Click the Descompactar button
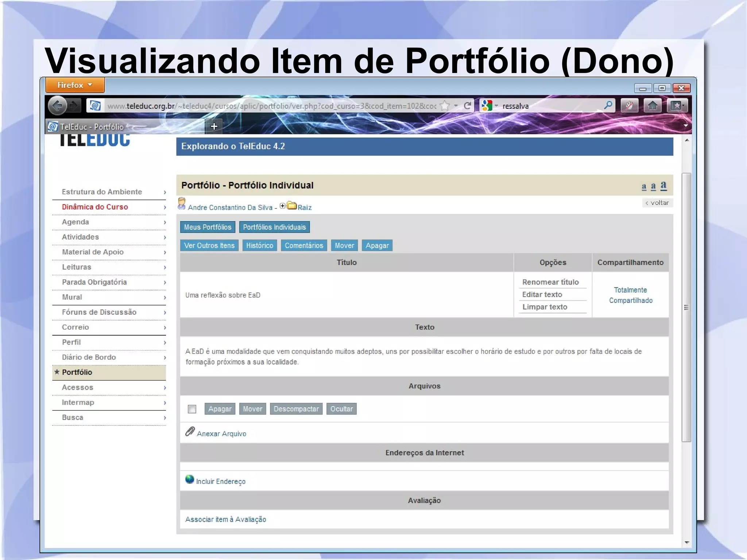The width and height of the screenshot is (747, 560). [x=296, y=409]
